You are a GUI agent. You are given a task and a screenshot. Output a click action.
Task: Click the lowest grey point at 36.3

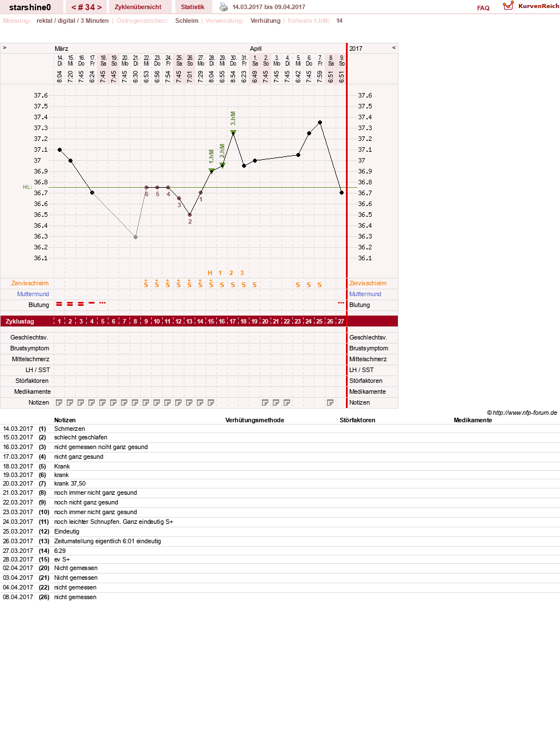[135, 237]
